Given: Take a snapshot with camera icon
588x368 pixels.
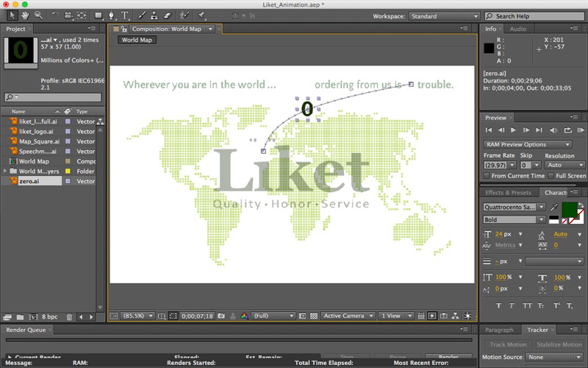Looking at the screenshot, I should (221, 316).
